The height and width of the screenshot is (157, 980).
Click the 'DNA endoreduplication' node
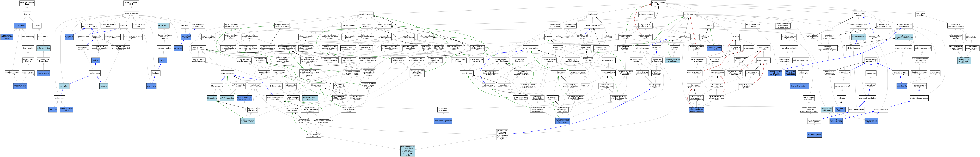(443, 121)
